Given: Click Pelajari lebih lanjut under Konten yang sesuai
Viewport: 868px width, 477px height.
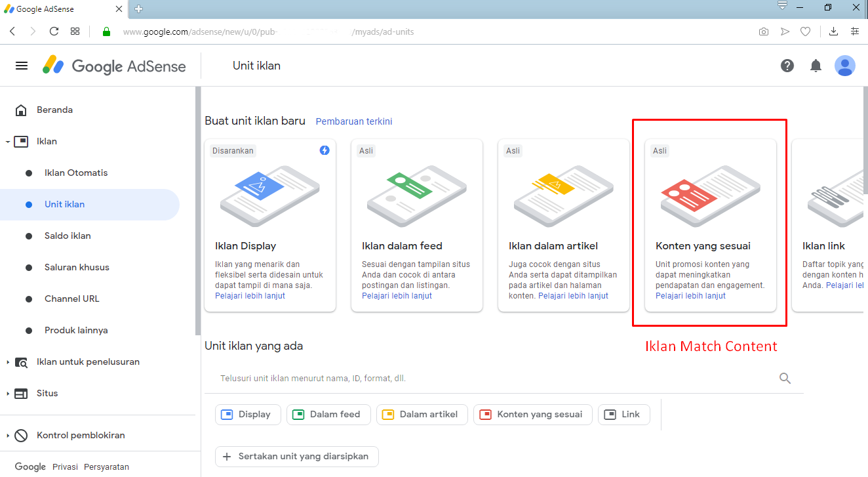Looking at the screenshot, I should tap(690, 296).
